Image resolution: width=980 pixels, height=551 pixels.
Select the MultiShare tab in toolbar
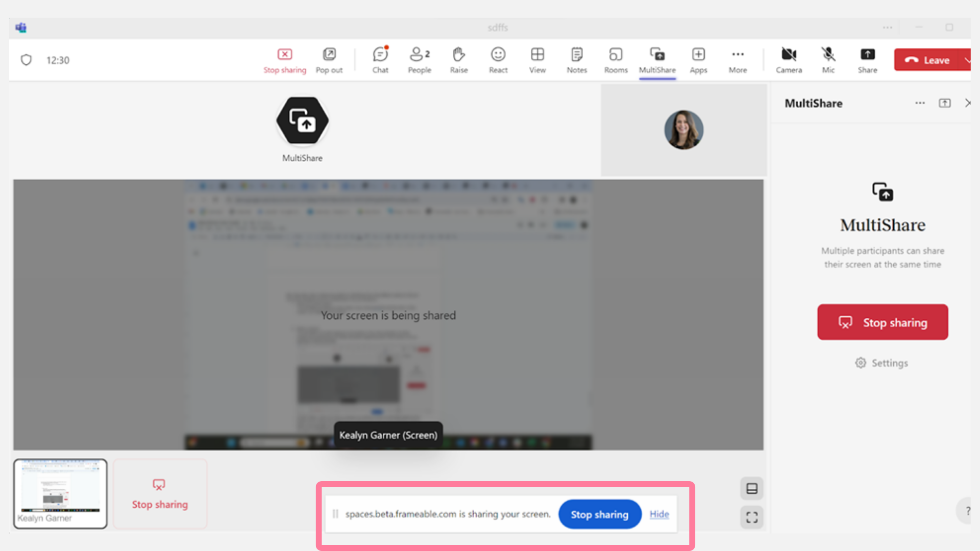(x=657, y=60)
